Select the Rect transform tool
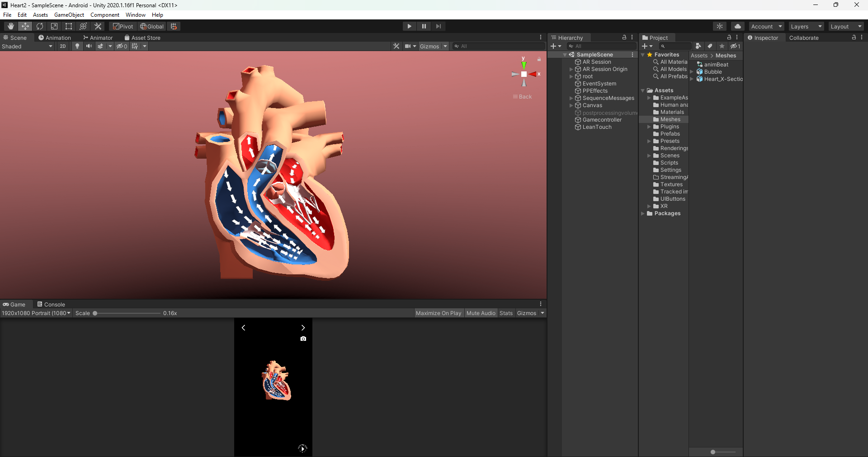This screenshot has width=868, height=457. click(68, 26)
